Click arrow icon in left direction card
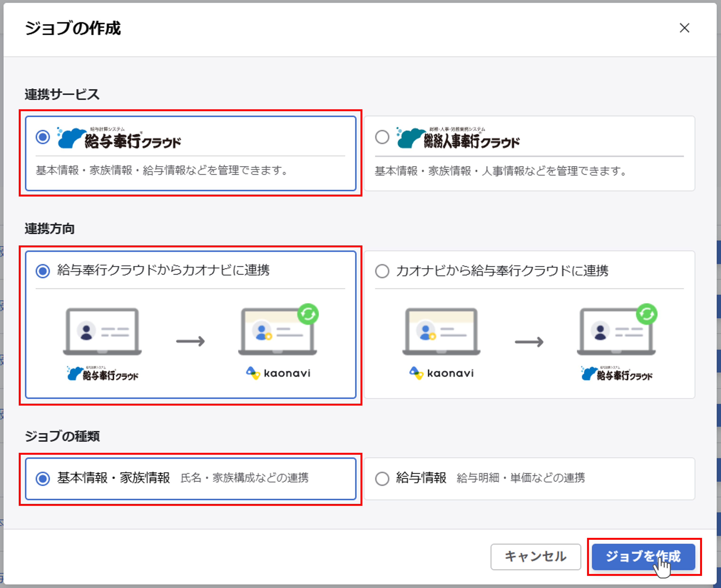This screenshot has width=721, height=588. pyautogui.click(x=190, y=341)
